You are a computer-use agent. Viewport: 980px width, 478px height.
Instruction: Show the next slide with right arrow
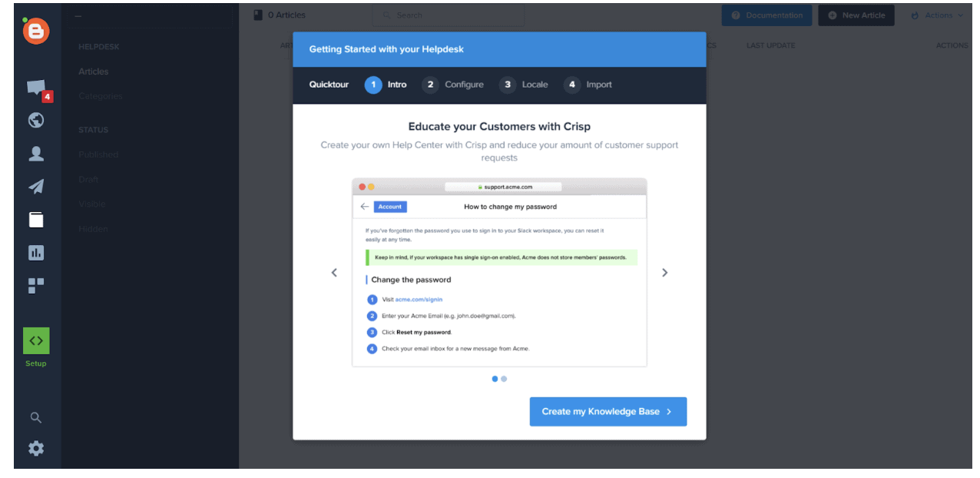click(665, 273)
